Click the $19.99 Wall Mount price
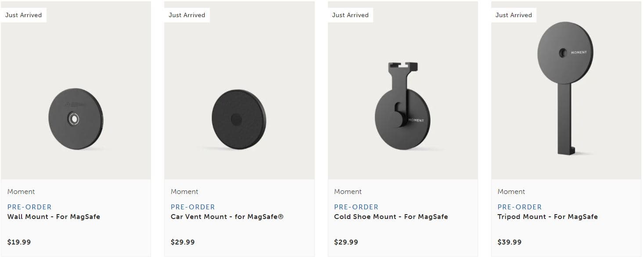The height and width of the screenshot is (259, 644). click(19, 242)
